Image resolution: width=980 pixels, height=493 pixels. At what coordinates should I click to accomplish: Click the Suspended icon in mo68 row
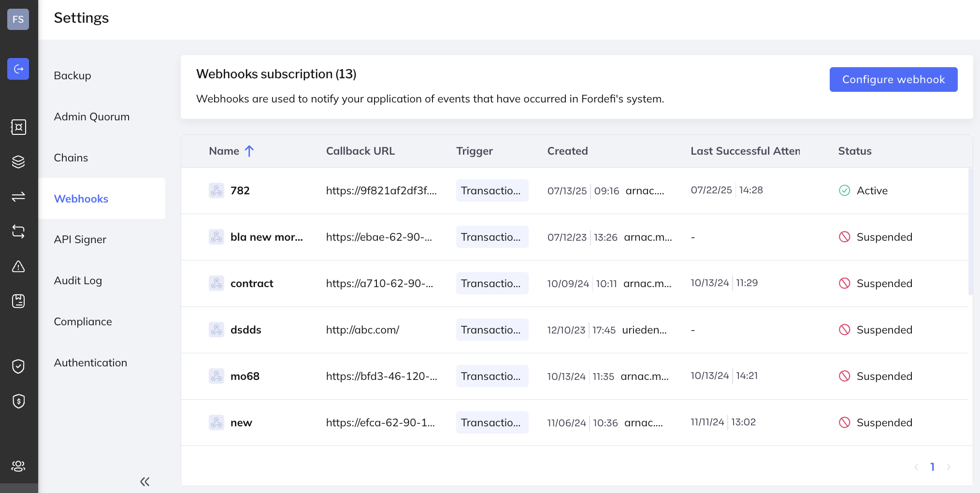click(x=844, y=376)
